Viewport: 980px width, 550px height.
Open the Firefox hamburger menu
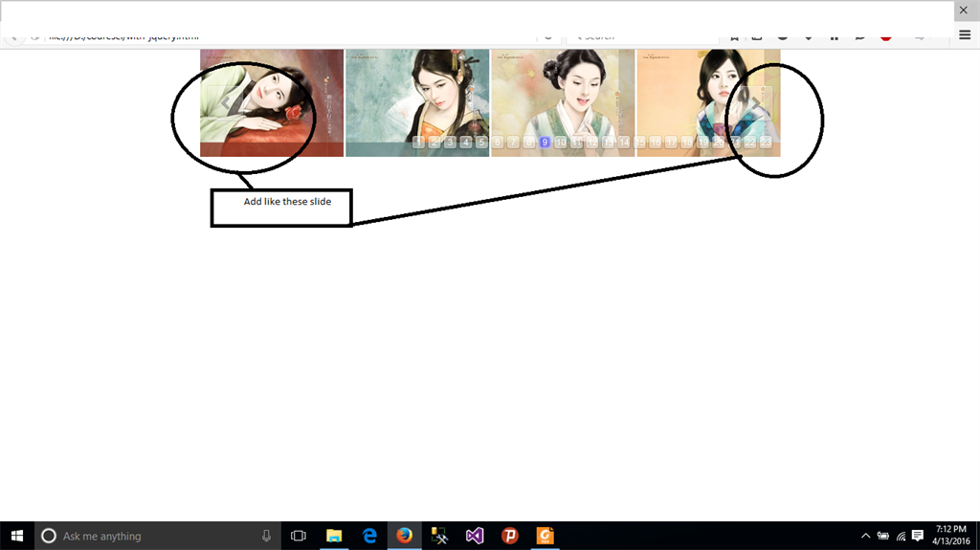pyautogui.click(x=965, y=35)
